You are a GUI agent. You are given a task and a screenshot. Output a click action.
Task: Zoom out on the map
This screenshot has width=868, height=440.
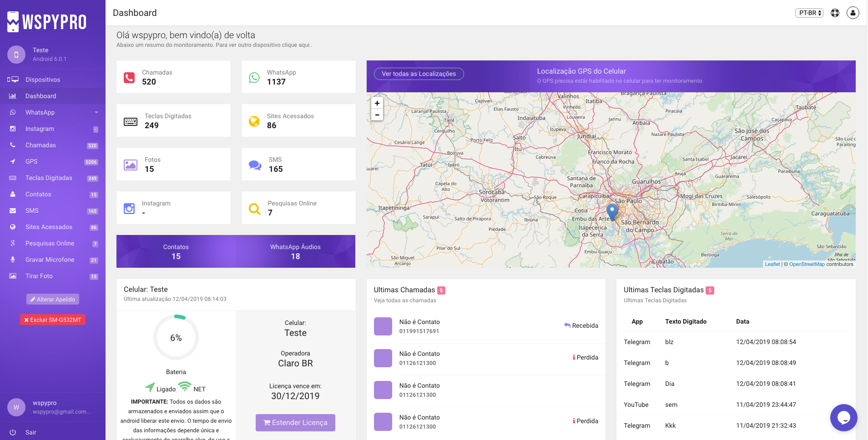377,115
